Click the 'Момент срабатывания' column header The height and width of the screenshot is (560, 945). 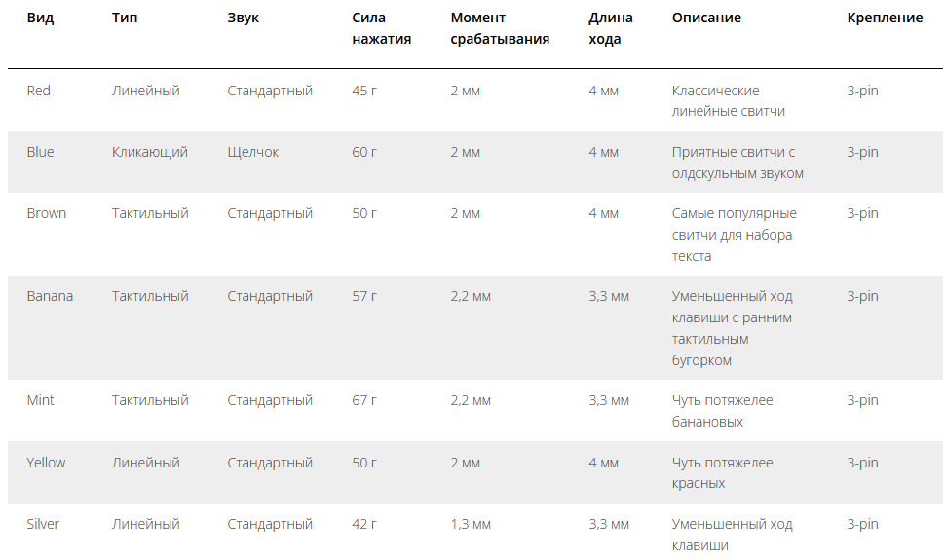coord(500,28)
